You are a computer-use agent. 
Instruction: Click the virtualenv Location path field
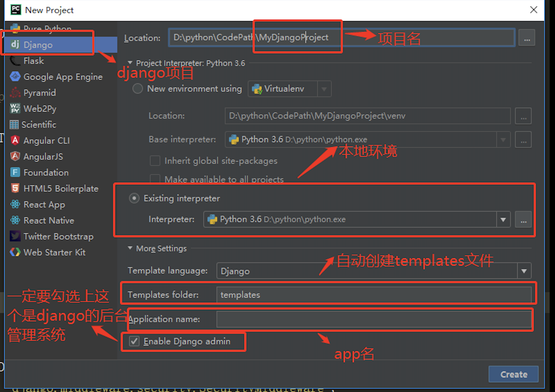coord(368,116)
